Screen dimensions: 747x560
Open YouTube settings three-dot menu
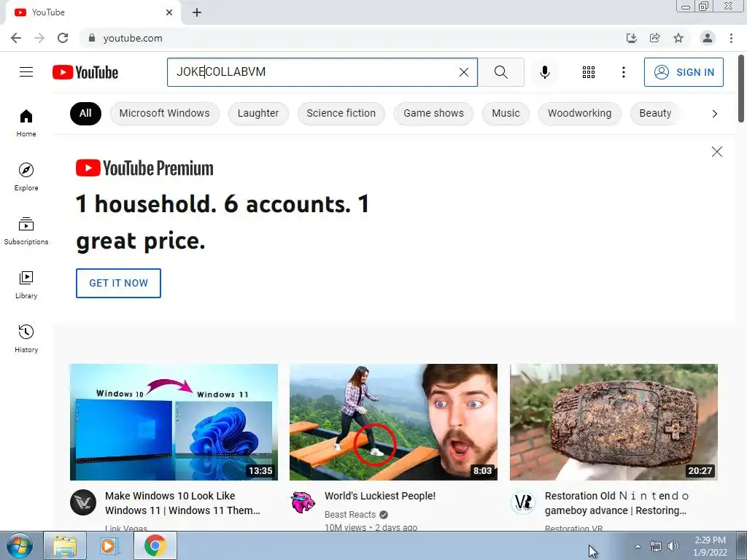[x=623, y=72]
